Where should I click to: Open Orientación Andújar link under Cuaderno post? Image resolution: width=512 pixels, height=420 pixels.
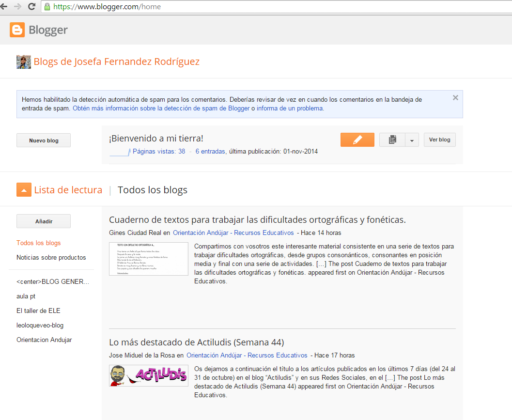(233, 233)
